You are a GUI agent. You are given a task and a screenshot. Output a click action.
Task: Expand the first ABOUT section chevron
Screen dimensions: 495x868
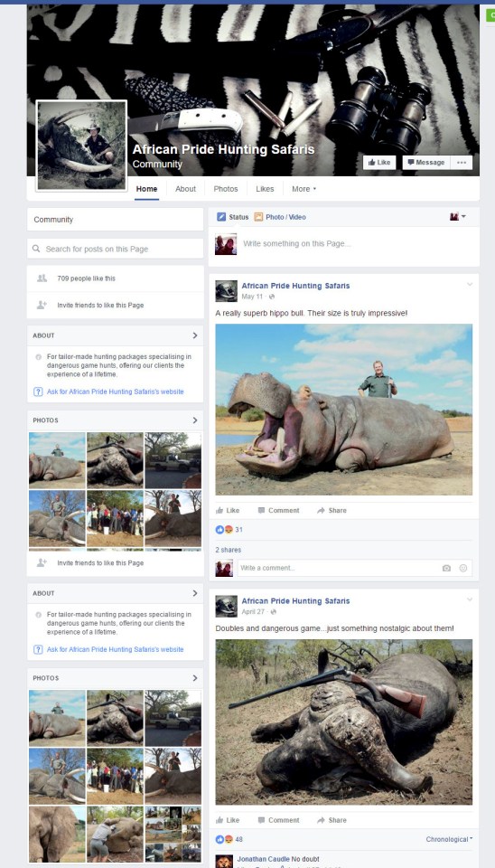point(195,335)
